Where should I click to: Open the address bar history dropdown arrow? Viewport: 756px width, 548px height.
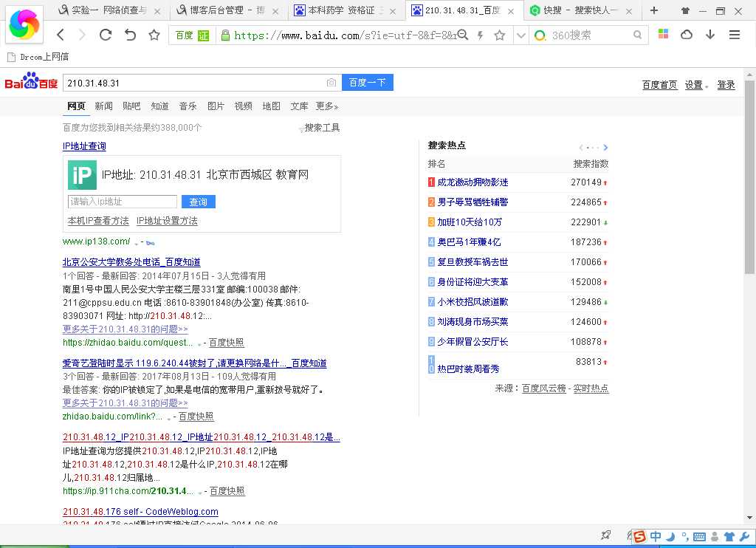coord(520,35)
